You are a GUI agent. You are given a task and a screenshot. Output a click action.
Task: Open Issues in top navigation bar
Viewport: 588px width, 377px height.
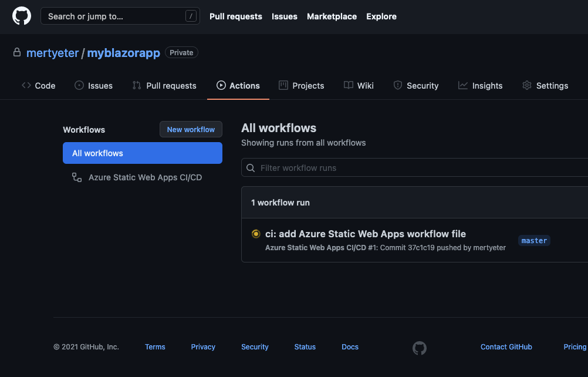(284, 16)
